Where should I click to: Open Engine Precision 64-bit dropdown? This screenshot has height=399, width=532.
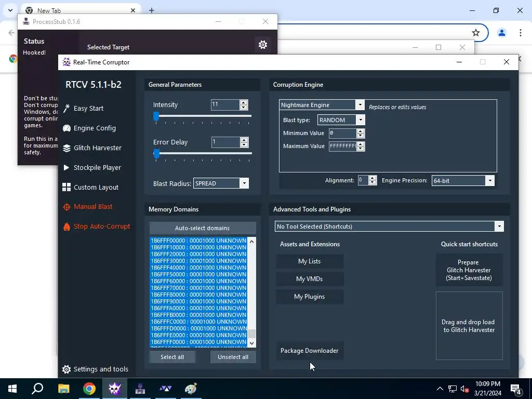(x=490, y=180)
